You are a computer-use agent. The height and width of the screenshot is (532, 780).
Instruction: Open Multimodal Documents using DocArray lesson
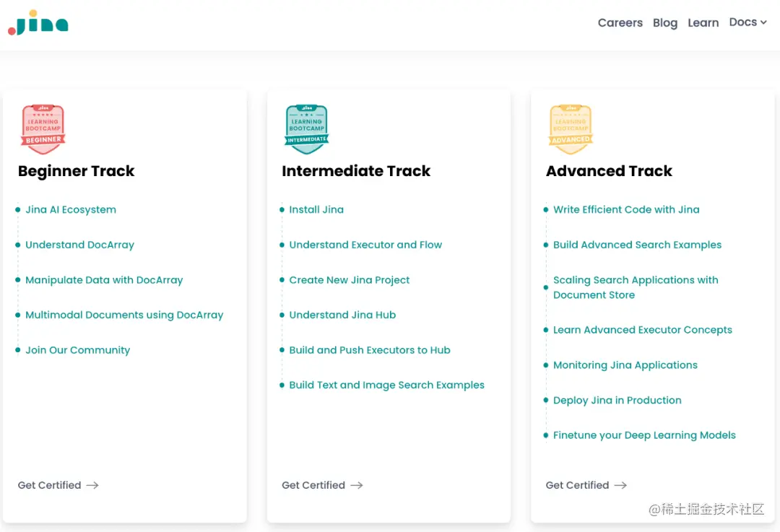point(124,315)
